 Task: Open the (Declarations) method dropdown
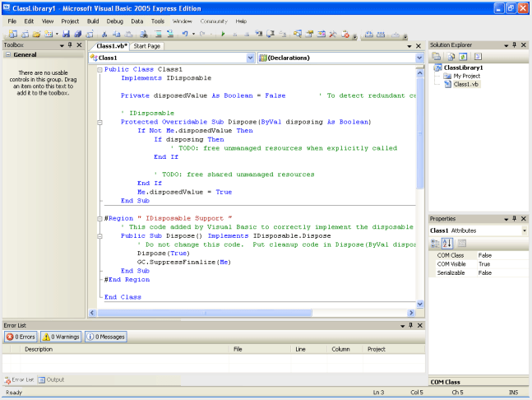click(419, 58)
